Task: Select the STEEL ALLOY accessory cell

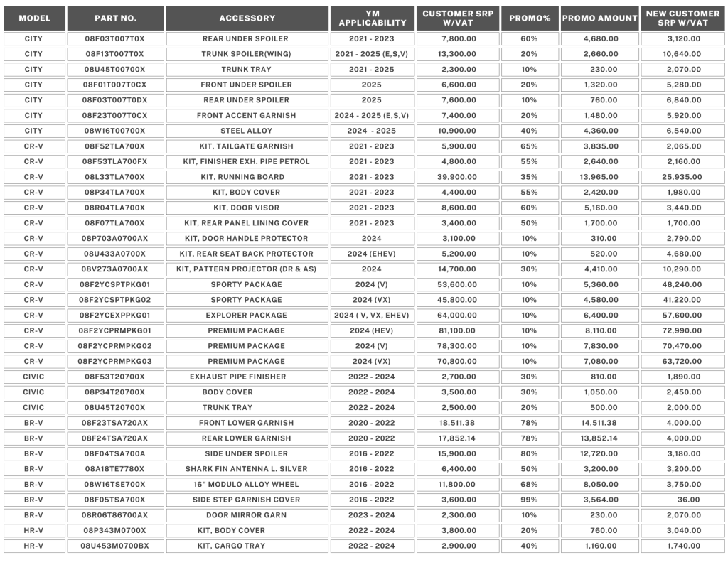Action: coord(247,131)
